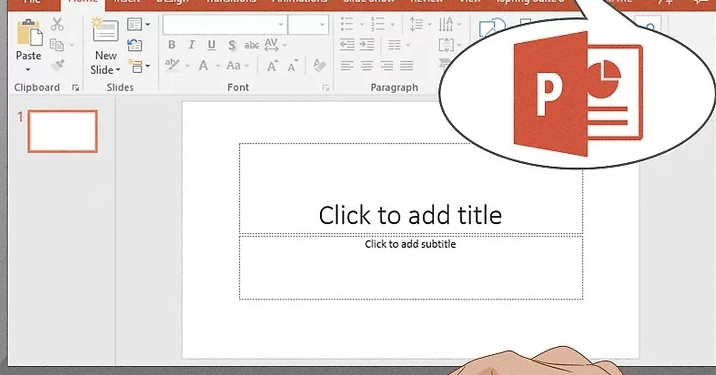Increase list indent level
716x375 pixels.
(367, 45)
